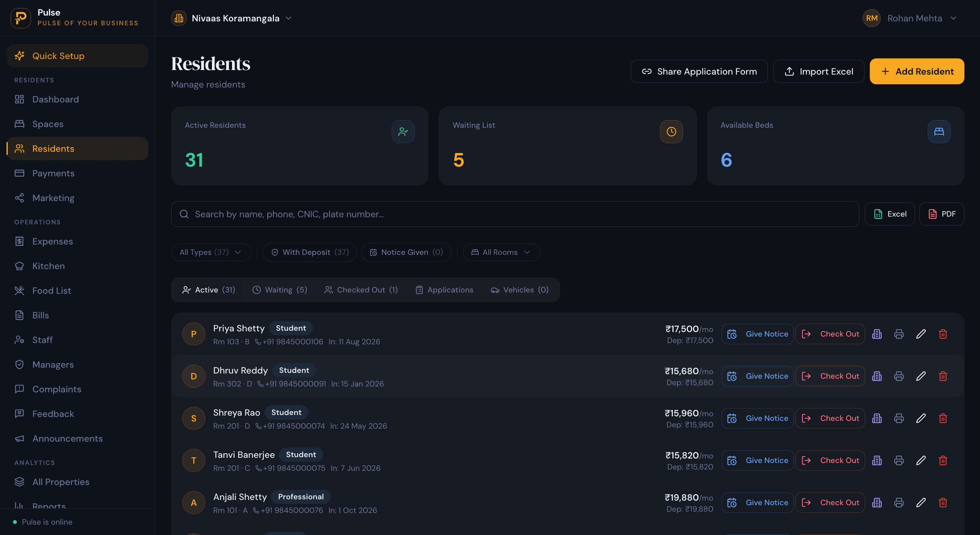
Task: Switch to the Checked Out tab
Action: pyautogui.click(x=361, y=290)
